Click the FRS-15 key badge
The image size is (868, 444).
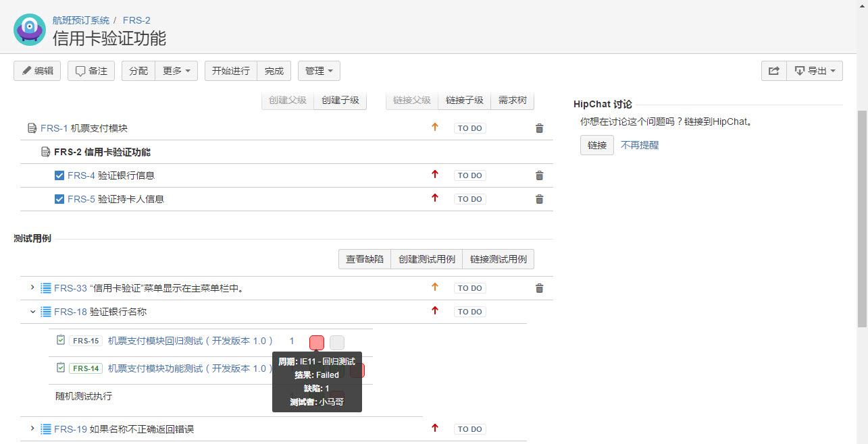pyautogui.click(x=86, y=341)
